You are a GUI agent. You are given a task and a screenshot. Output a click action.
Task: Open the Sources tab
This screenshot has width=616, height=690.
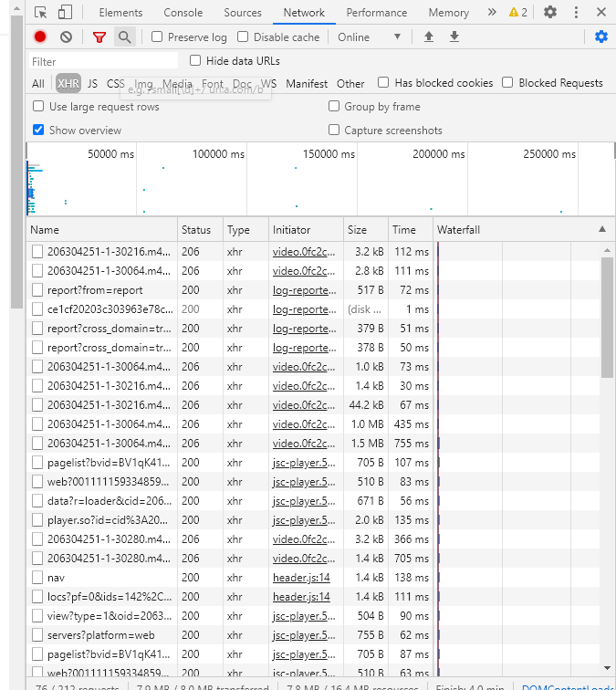[243, 13]
